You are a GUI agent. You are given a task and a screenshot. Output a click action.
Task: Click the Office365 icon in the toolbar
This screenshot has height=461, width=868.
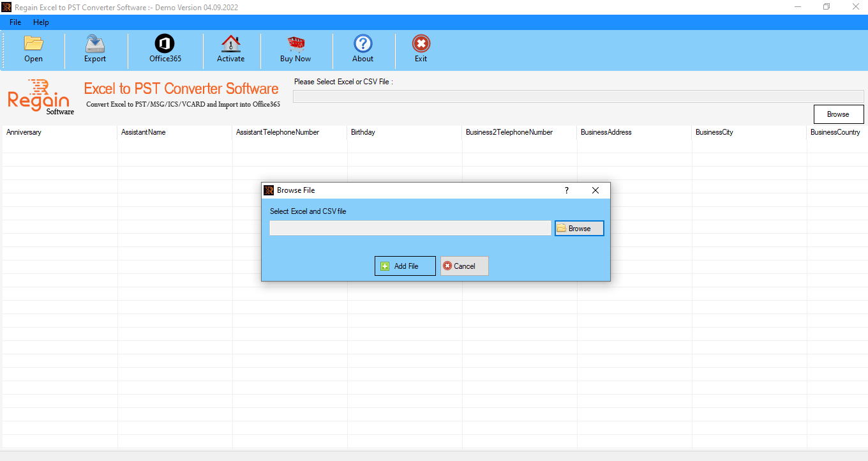tap(164, 50)
